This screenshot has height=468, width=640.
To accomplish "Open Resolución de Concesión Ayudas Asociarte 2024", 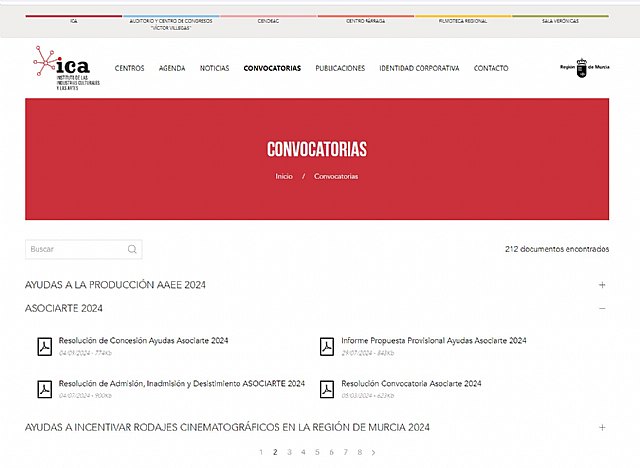I will click(x=143, y=341).
